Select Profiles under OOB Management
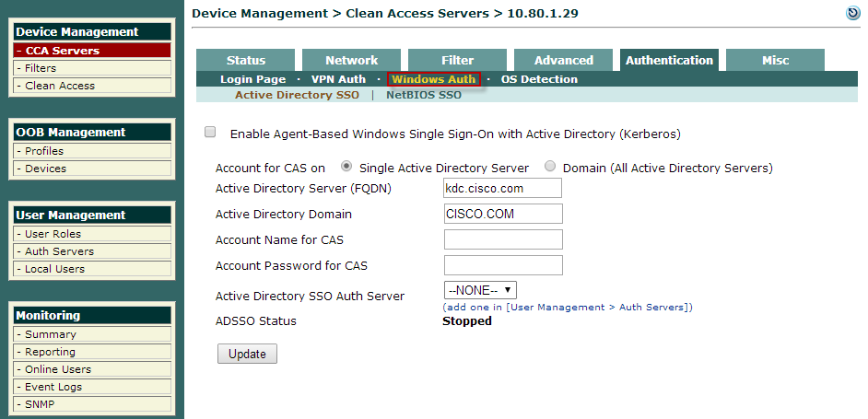This screenshot has width=868, height=419. [92, 150]
